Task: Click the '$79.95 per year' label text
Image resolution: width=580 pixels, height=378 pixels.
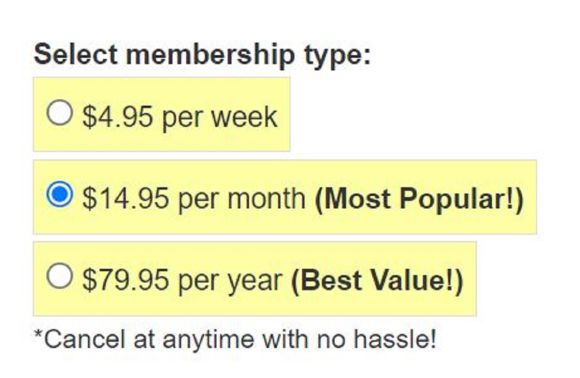Action: [x=182, y=281]
